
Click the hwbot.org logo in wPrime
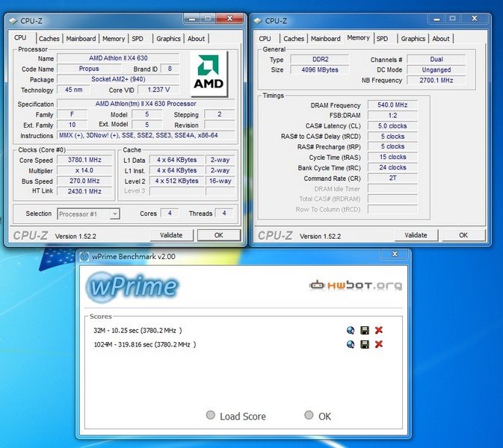[x=356, y=285]
